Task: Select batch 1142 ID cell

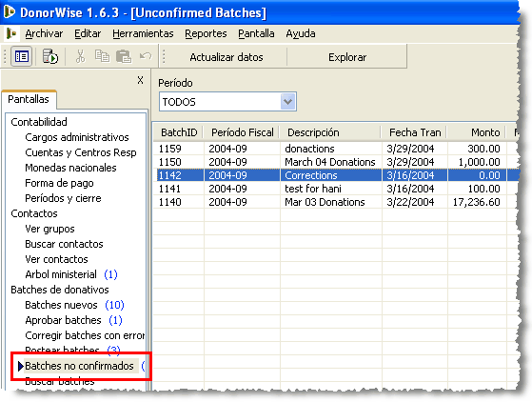Action: coord(180,175)
